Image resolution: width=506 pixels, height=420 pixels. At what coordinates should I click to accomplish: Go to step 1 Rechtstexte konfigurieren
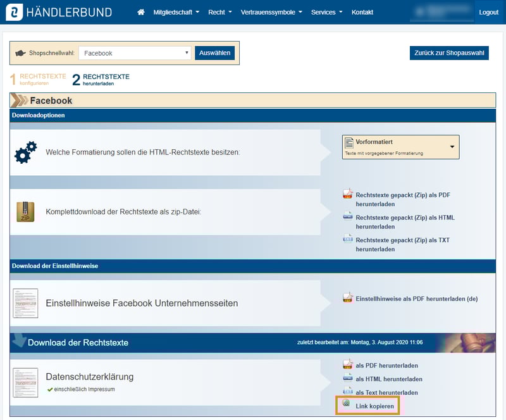pos(38,80)
